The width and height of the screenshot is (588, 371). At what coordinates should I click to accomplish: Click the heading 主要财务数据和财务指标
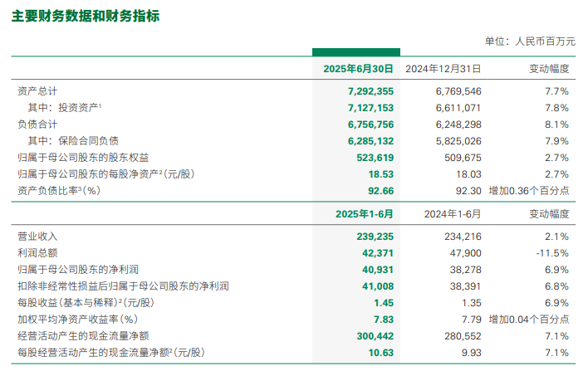[x=86, y=17]
